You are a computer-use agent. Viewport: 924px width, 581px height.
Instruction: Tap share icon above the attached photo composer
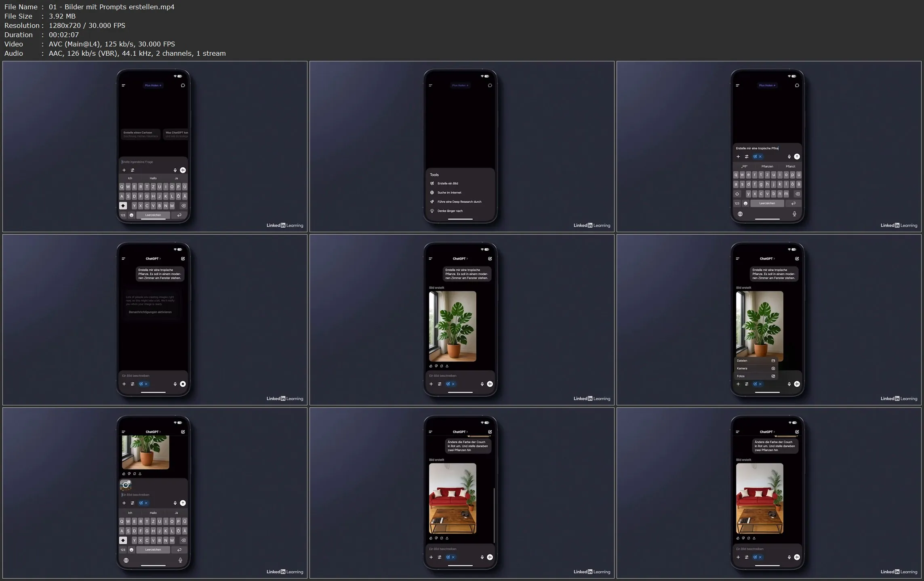(x=140, y=474)
